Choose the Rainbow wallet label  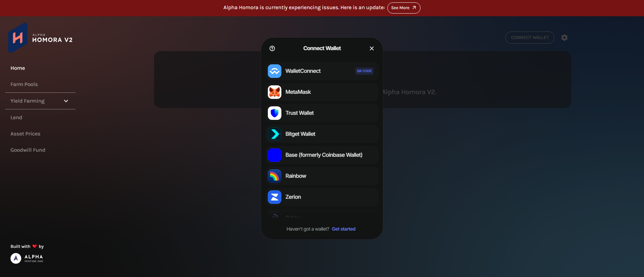click(x=296, y=176)
